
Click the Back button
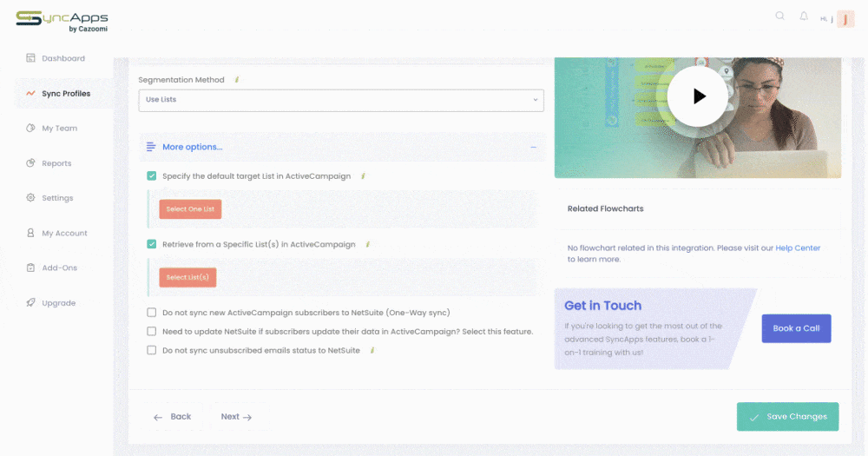coord(172,417)
